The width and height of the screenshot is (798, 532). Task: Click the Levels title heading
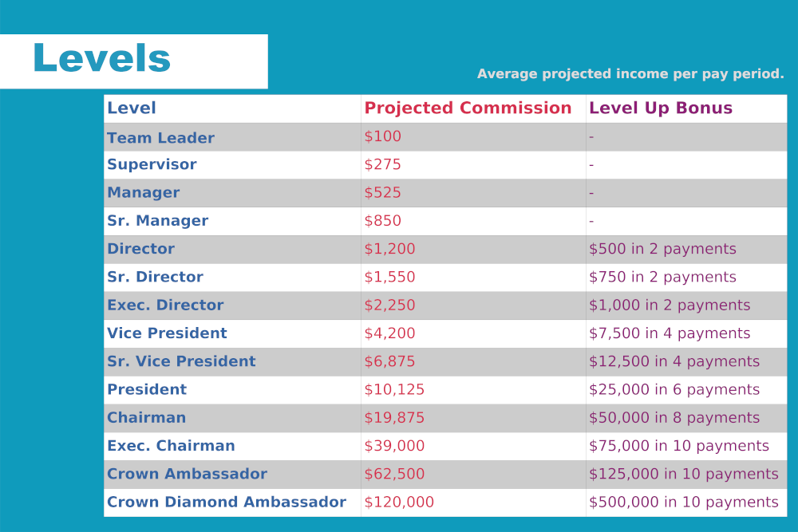pyautogui.click(x=102, y=59)
